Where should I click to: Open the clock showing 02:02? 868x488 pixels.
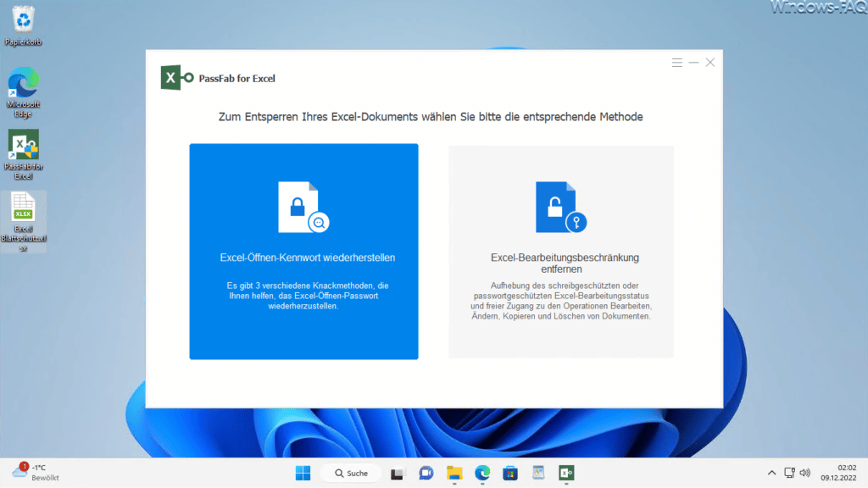coord(838,473)
